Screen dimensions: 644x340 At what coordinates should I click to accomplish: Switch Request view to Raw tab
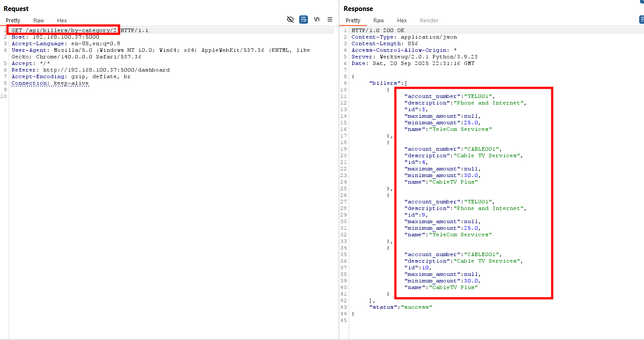coord(39,21)
